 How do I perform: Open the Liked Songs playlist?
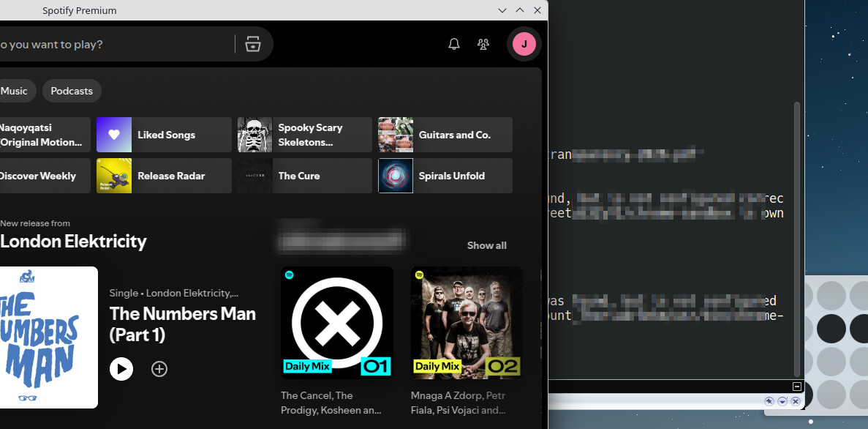(164, 135)
